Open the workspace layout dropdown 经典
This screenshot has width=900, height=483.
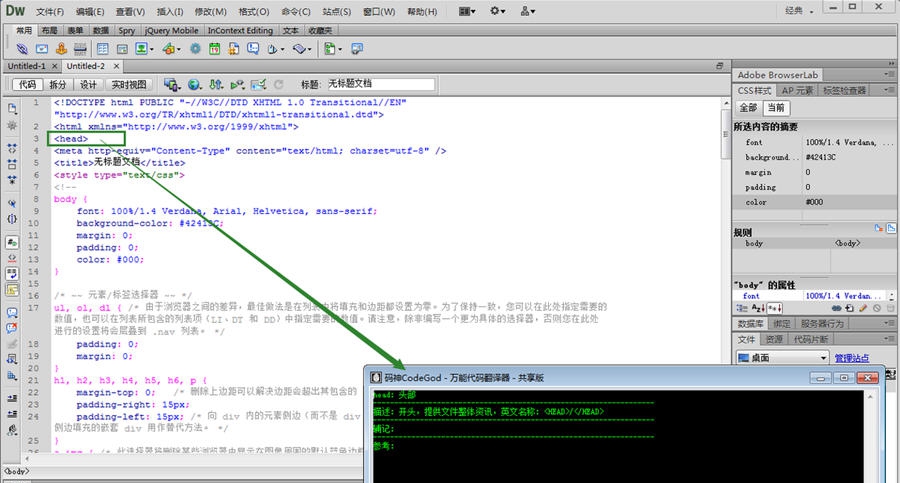800,11
